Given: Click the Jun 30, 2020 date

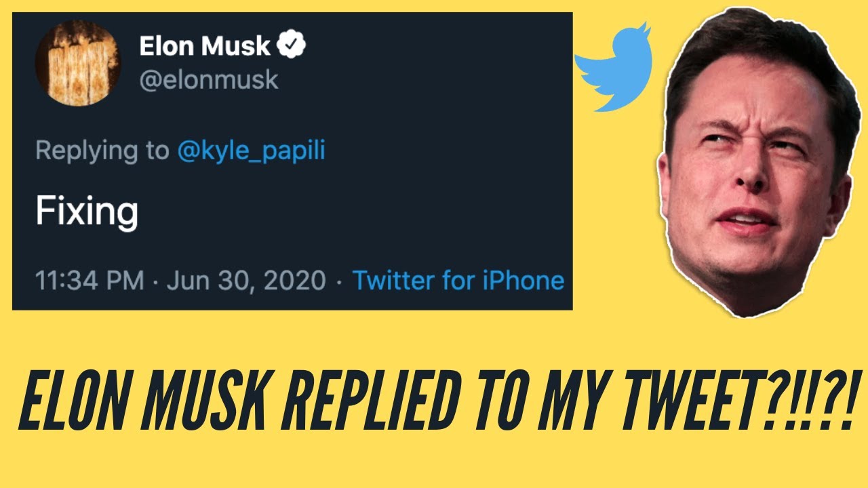Looking at the screenshot, I should click(x=246, y=281).
